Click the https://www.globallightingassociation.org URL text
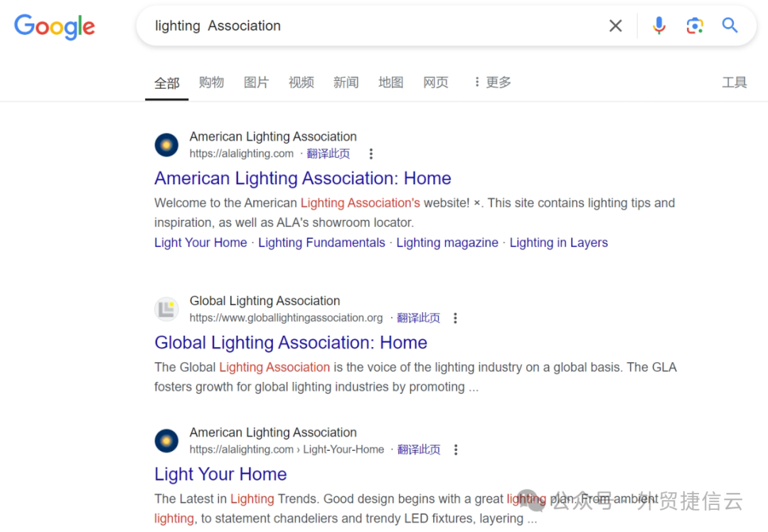Viewport: 768px width, 532px height. pyautogui.click(x=286, y=318)
